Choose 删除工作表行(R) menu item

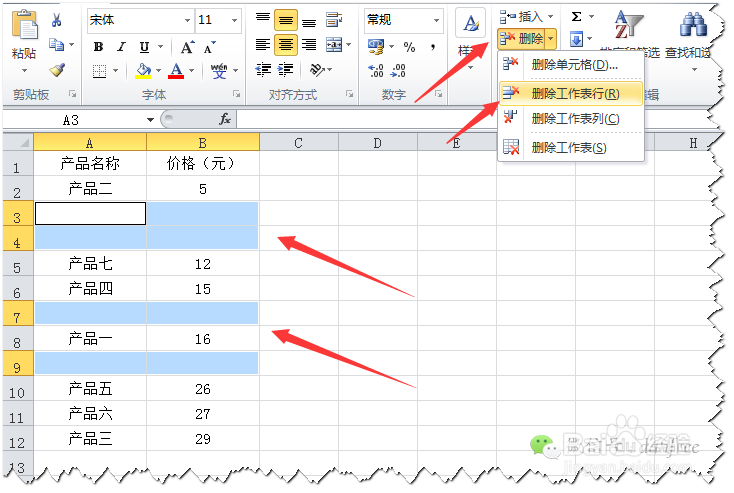click(570, 93)
